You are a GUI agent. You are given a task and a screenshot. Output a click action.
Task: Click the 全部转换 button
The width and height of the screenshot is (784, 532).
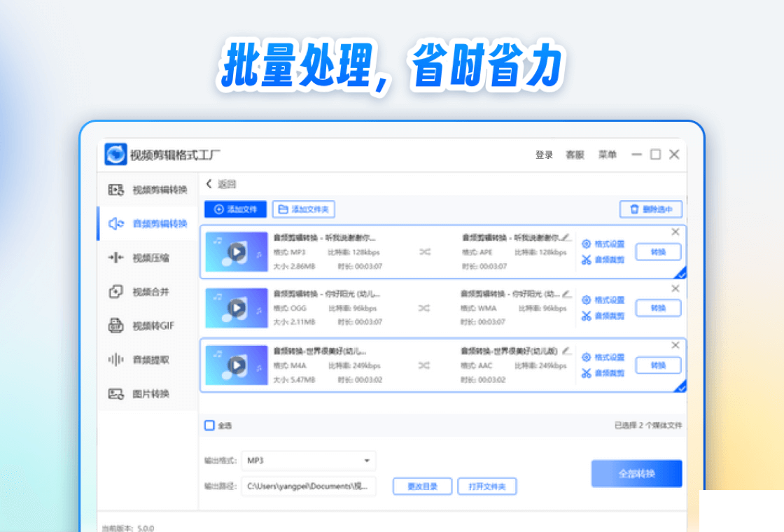tap(636, 473)
